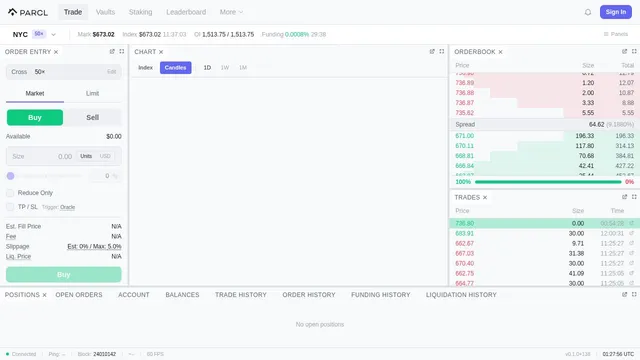Open link icon for 670.40 trade
The width and height of the screenshot is (640, 360).
[x=631, y=263]
